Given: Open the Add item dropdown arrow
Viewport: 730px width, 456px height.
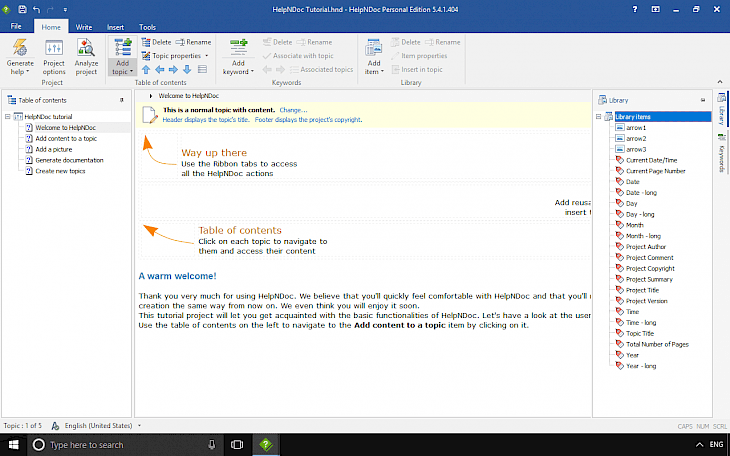Looking at the screenshot, I should click(x=382, y=72).
